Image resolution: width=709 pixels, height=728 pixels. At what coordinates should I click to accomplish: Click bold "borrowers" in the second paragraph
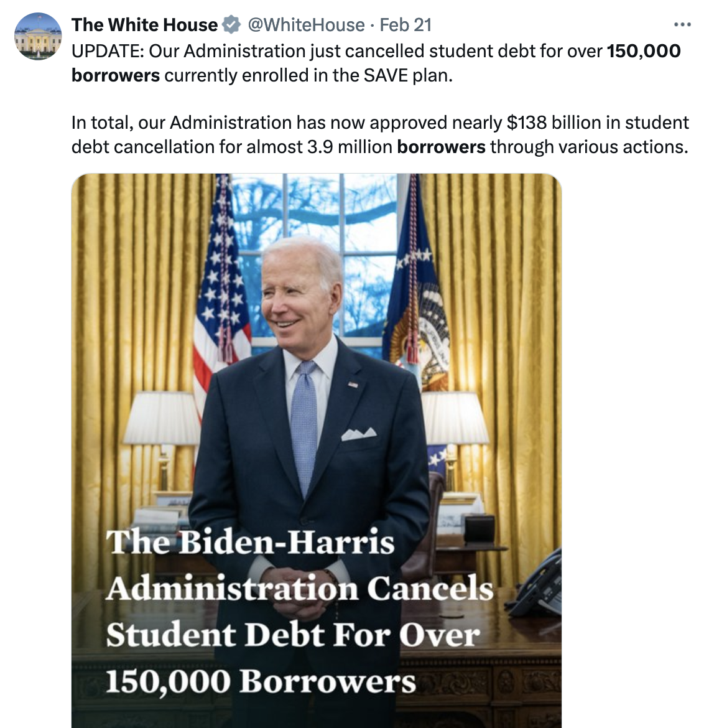pyautogui.click(x=442, y=147)
